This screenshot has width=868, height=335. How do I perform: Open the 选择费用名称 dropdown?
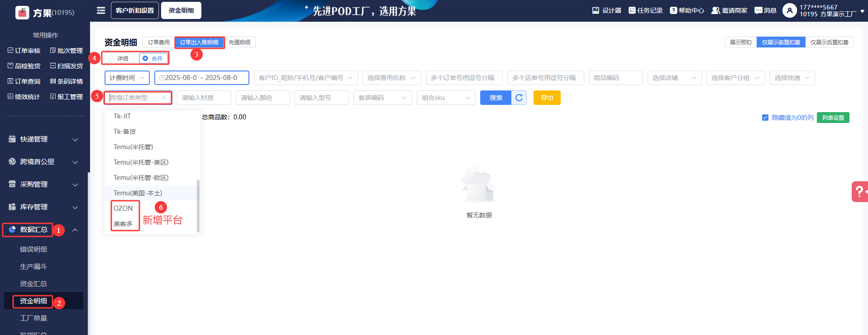(391, 78)
